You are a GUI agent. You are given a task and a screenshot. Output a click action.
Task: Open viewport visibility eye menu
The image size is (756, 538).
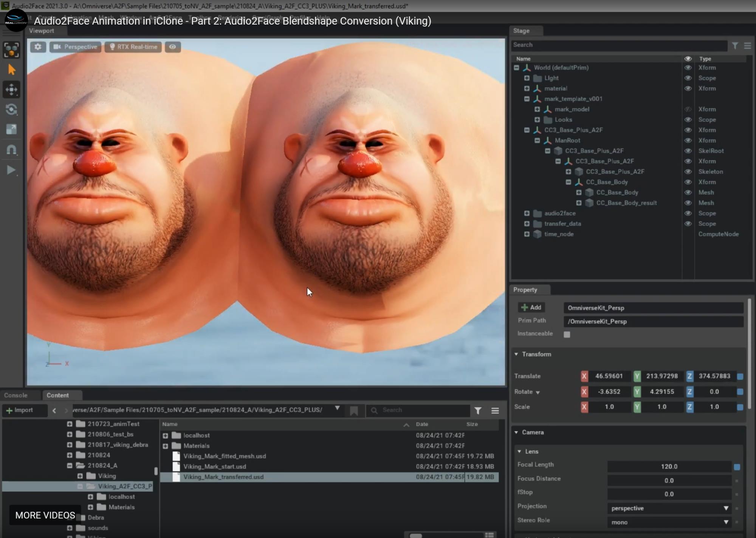[x=172, y=47]
